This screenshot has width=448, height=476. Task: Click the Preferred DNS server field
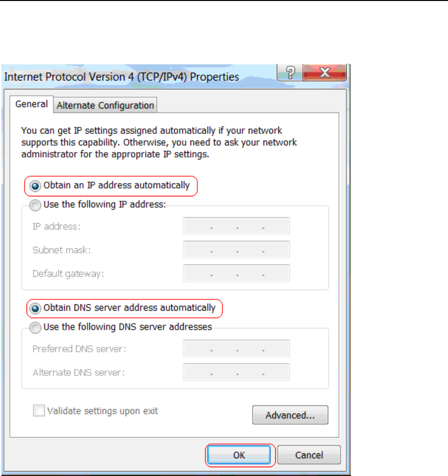(x=237, y=348)
